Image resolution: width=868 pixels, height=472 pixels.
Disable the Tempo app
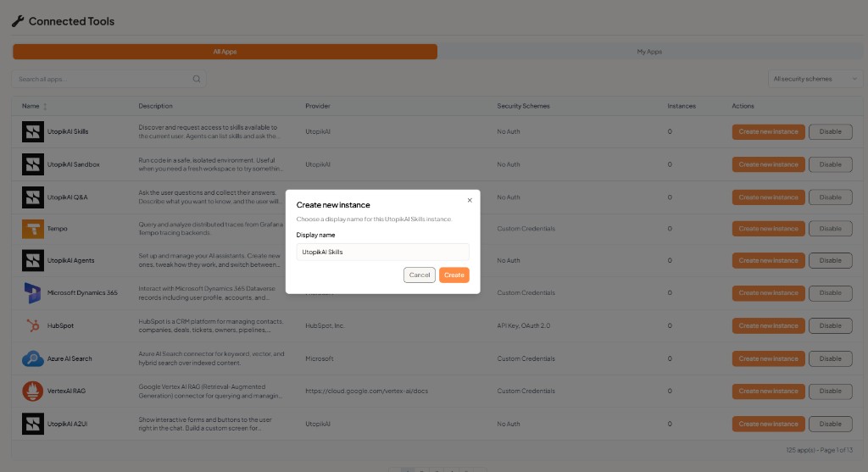pyautogui.click(x=831, y=229)
